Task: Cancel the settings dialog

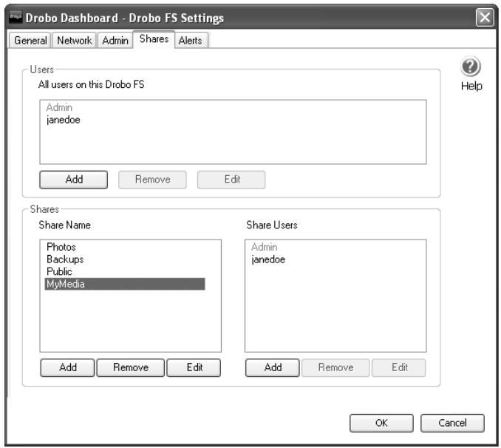Action: (x=452, y=423)
